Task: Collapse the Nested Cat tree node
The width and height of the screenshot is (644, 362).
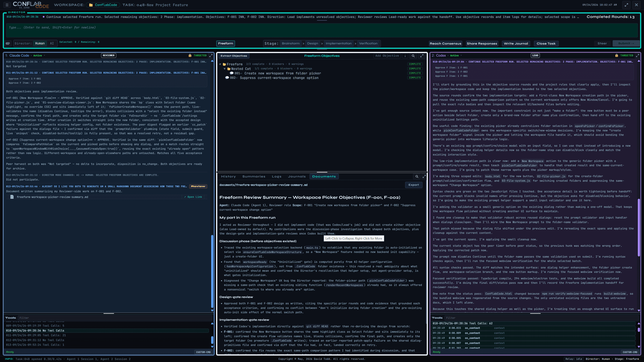Action: tap(225, 69)
